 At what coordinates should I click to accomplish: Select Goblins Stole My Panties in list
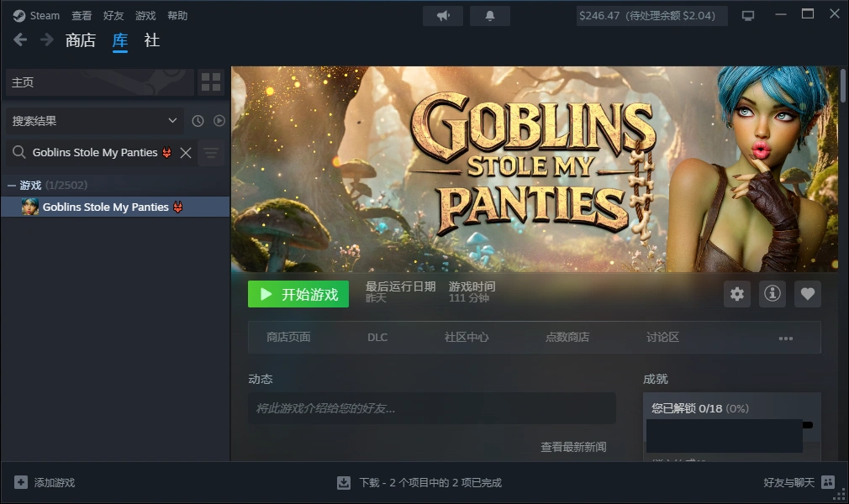point(115,207)
